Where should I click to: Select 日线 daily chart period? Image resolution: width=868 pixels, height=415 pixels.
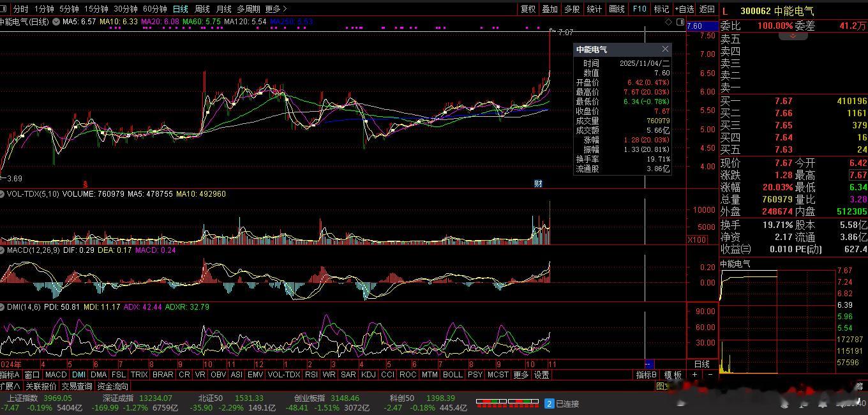(181, 9)
